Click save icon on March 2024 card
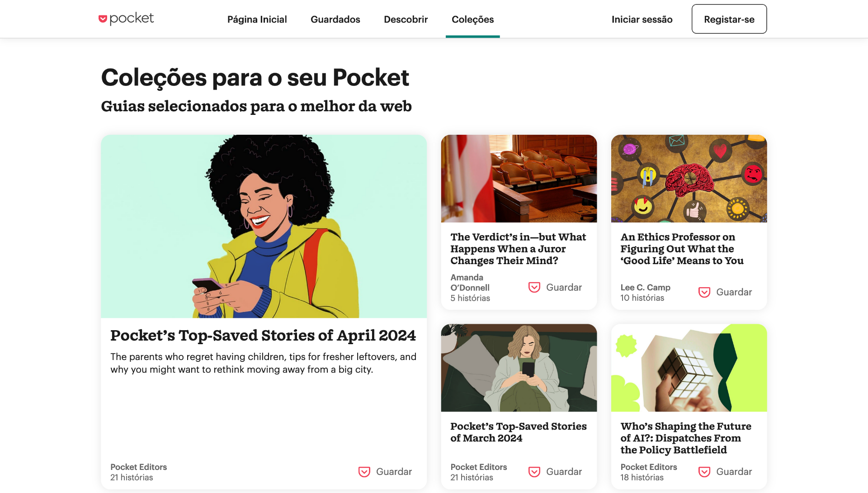Image resolution: width=868 pixels, height=493 pixels. tap(534, 472)
